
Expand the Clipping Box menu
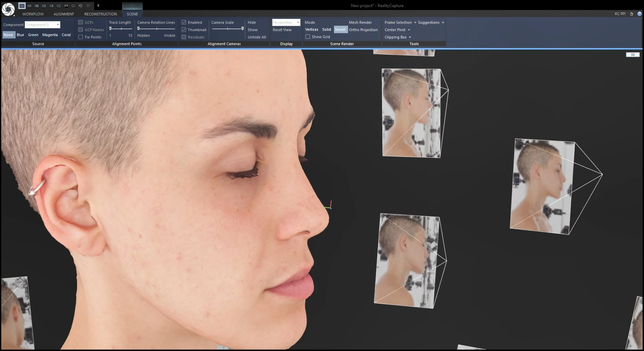pyautogui.click(x=410, y=37)
